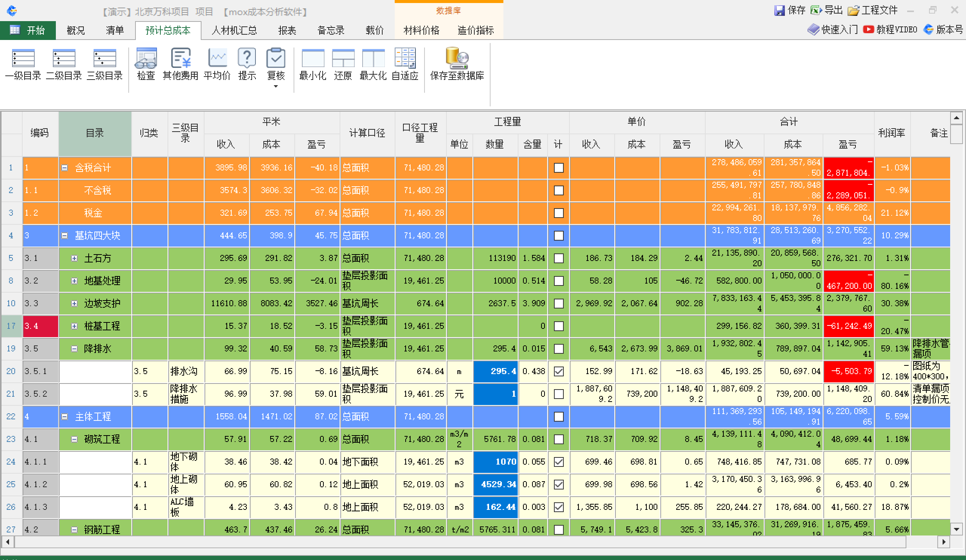The width and height of the screenshot is (966, 560).
Task: Toggle checkbox in 含税合计 row
Action: [x=558, y=168]
